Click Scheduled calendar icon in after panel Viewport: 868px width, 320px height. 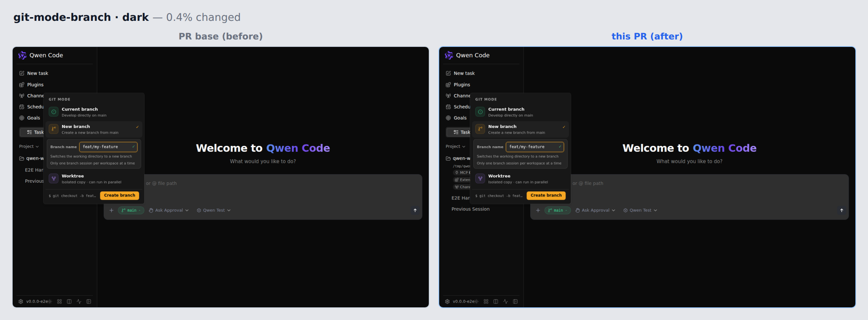[x=448, y=107]
